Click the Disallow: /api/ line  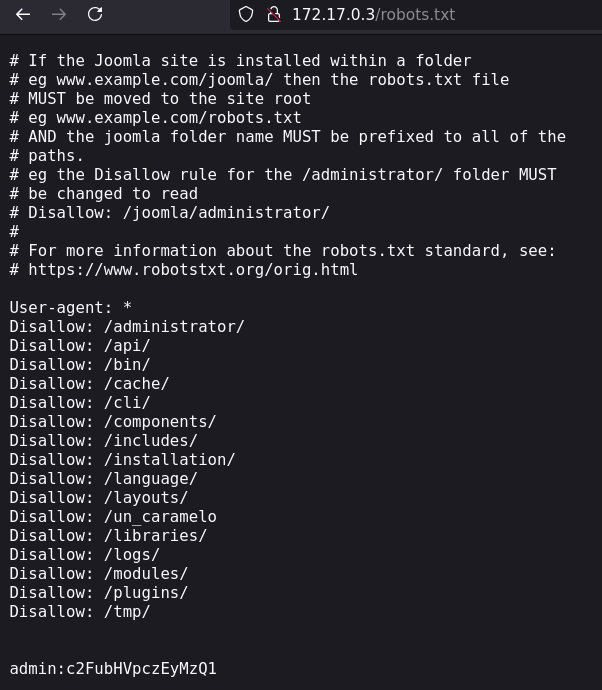coord(80,345)
